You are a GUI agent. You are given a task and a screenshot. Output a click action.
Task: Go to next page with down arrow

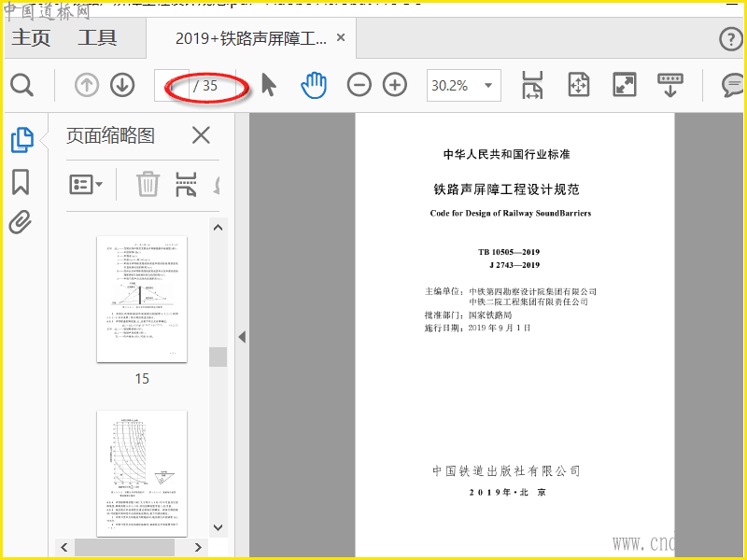(122, 86)
